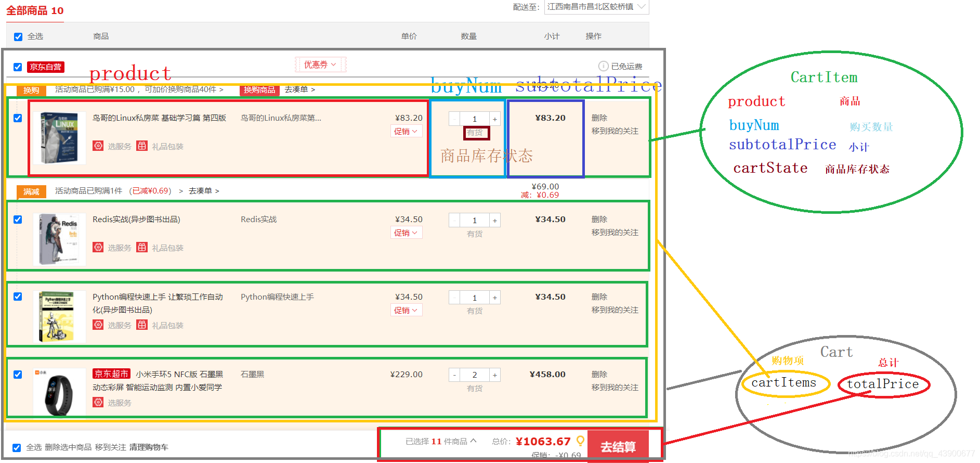The width and height of the screenshot is (980, 463).
Task: Delete the Python编程快速上手 item
Action: 599,297
